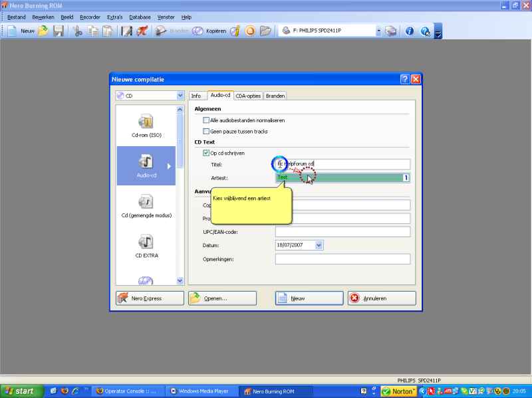Click the up arrow of the compilation list scrollbar
The image size is (532, 398).
180,109
